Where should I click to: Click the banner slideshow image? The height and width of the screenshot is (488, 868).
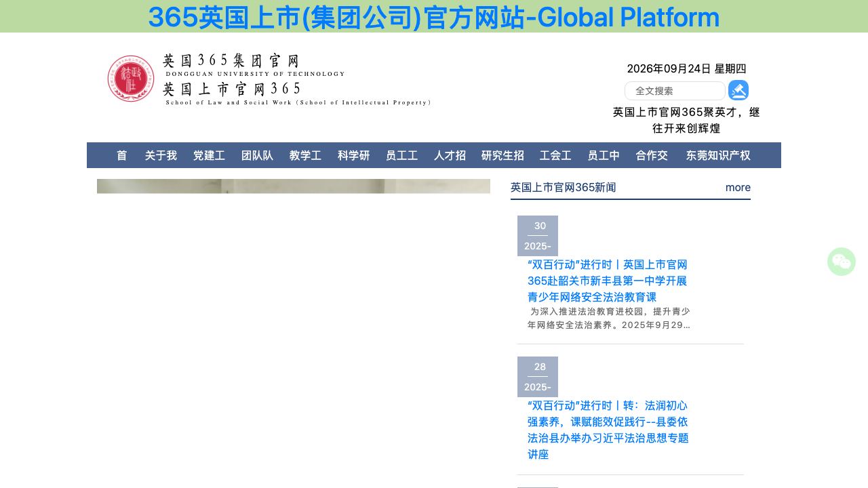tap(294, 186)
